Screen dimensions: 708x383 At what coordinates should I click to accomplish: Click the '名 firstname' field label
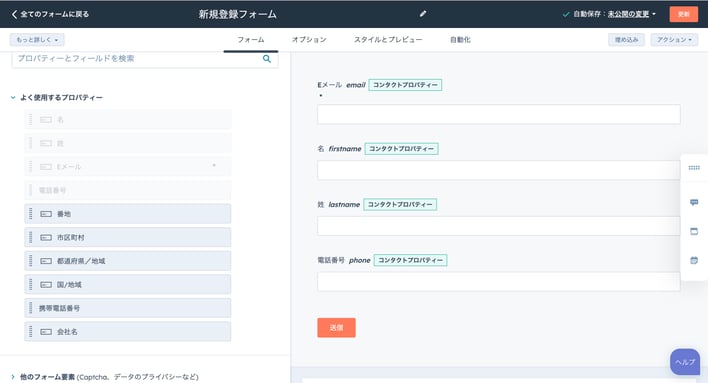[x=340, y=149]
